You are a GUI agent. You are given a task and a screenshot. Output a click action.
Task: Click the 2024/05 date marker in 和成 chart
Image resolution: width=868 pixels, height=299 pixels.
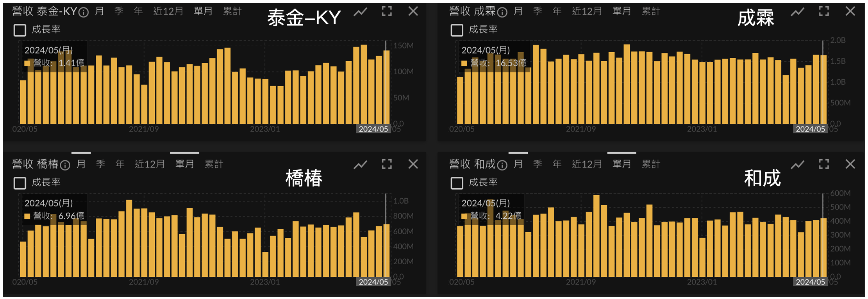pyautogui.click(x=811, y=282)
